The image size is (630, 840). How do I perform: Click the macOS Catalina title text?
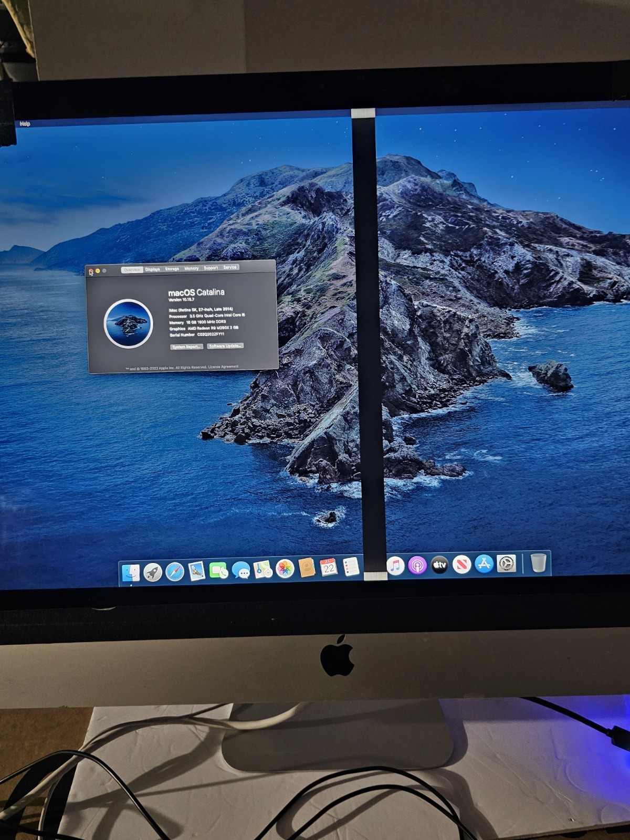pyautogui.click(x=196, y=292)
